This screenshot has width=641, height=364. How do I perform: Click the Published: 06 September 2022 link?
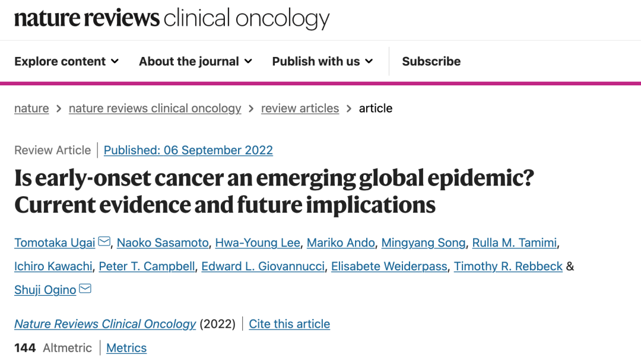188,150
